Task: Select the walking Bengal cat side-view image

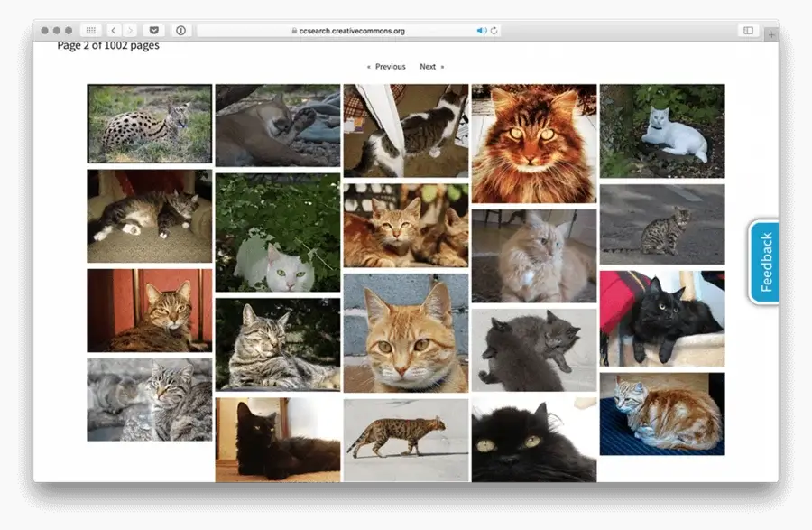Action: [x=406, y=440]
